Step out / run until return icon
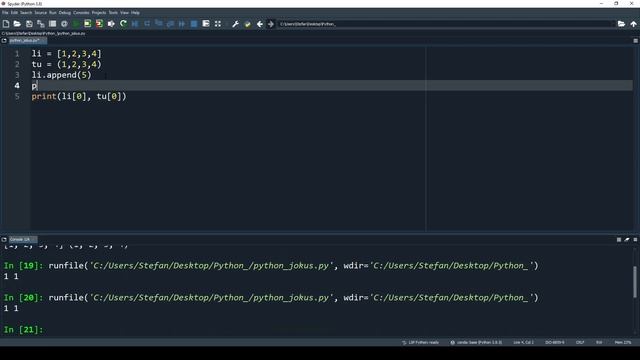640x360 pixels. (x=170, y=24)
